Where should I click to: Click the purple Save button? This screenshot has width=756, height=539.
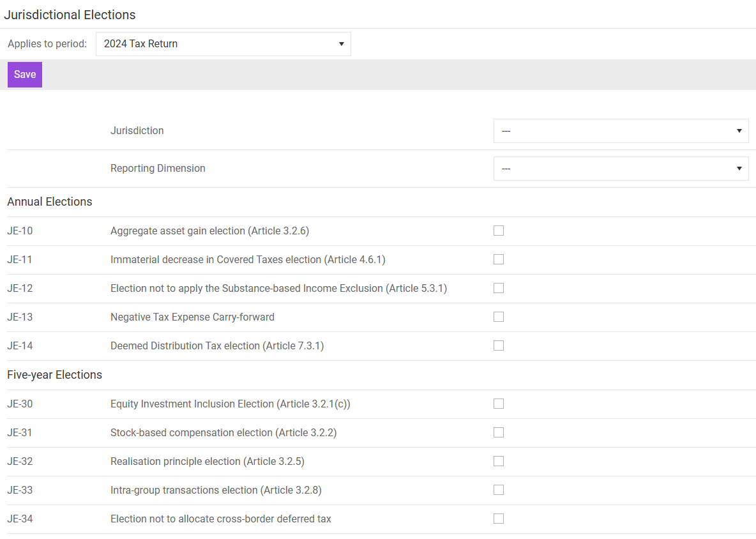click(25, 75)
